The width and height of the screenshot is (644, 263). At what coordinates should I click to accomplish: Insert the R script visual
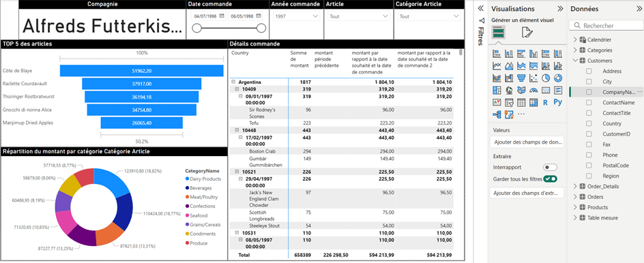pos(546,103)
